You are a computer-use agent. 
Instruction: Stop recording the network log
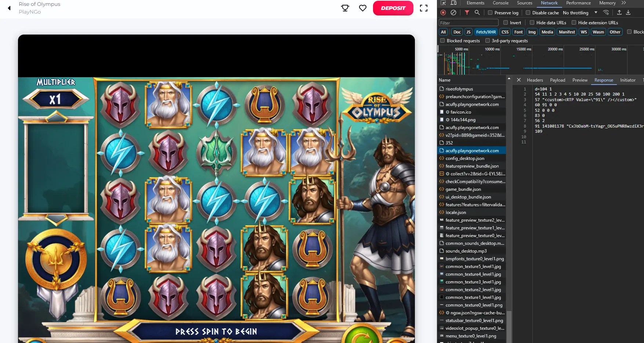(443, 12)
